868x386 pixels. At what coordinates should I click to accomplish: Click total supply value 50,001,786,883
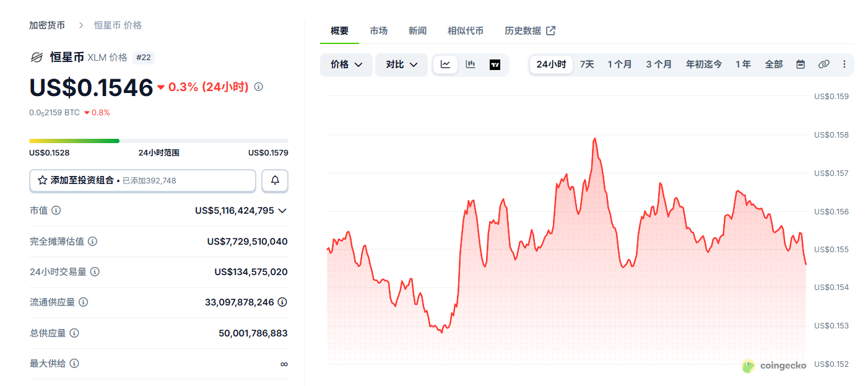(x=253, y=333)
